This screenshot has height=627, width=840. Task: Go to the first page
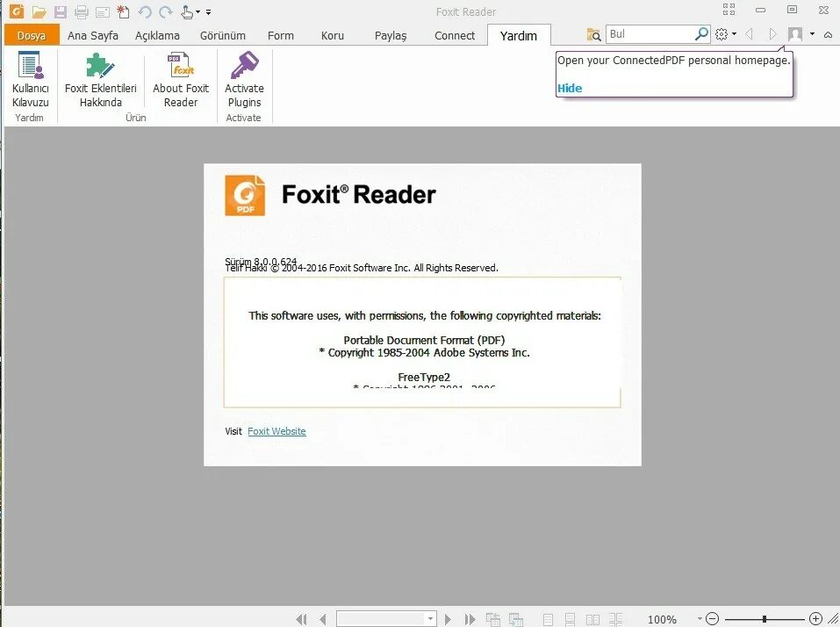[x=302, y=619]
